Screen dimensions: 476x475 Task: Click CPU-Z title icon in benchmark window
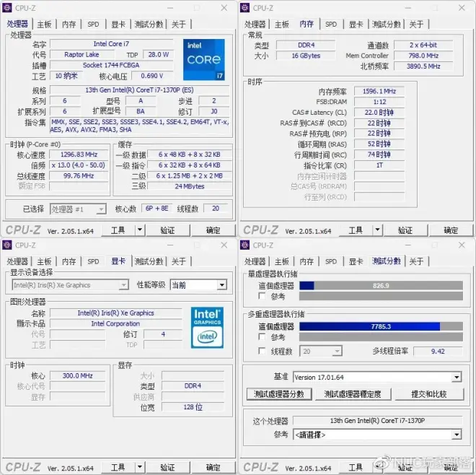[x=245, y=245]
